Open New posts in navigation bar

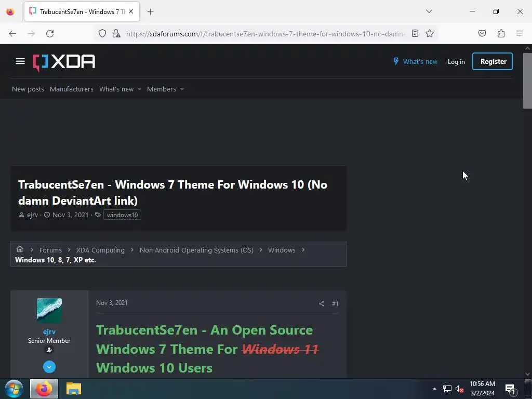28,89
